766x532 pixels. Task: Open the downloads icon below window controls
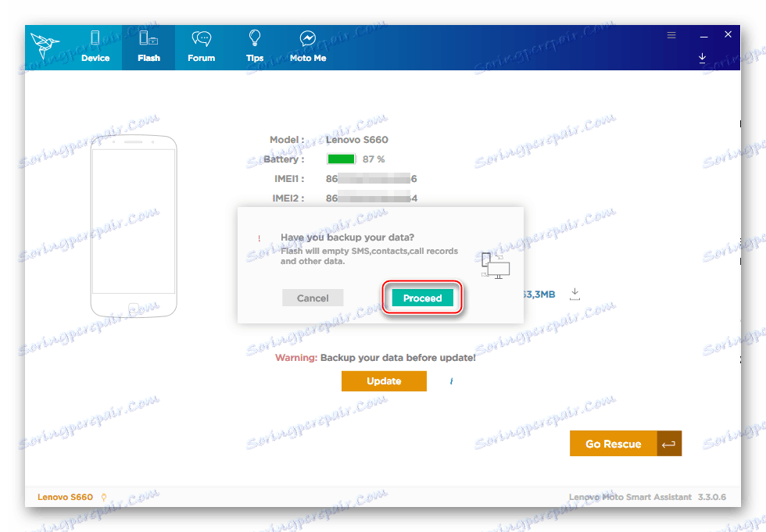702,58
